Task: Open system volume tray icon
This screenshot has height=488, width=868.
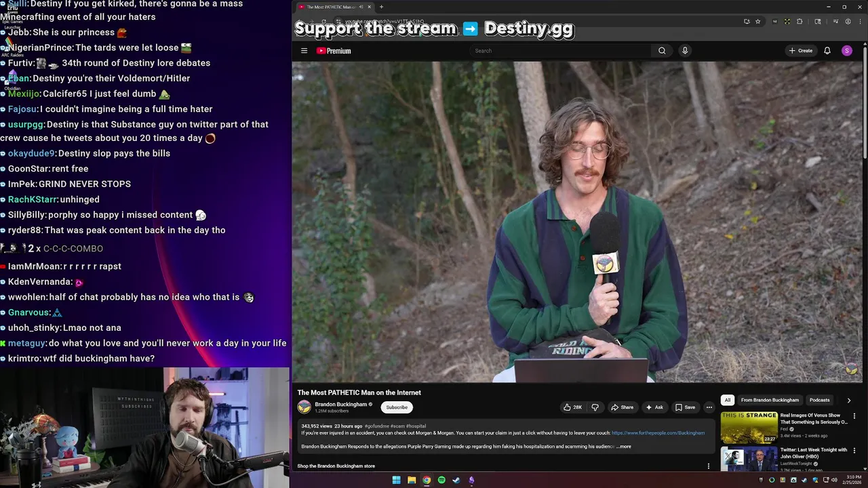Action: (x=834, y=480)
